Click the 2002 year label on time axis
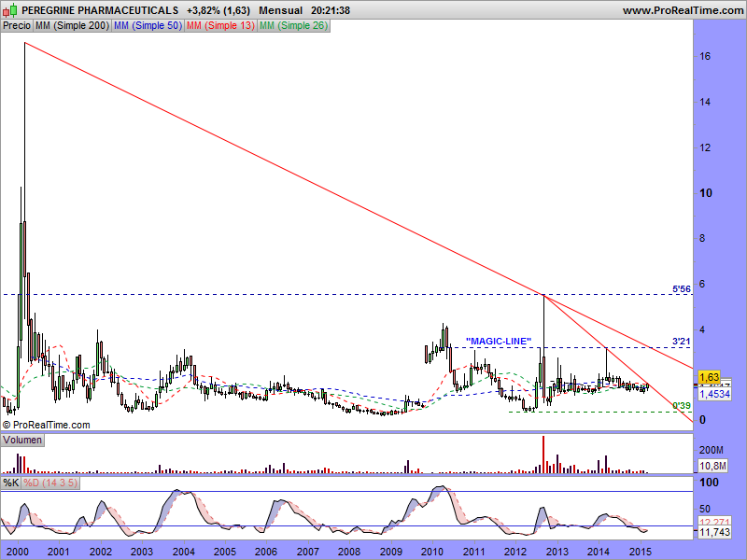The width and height of the screenshot is (747, 560). [101, 552]
